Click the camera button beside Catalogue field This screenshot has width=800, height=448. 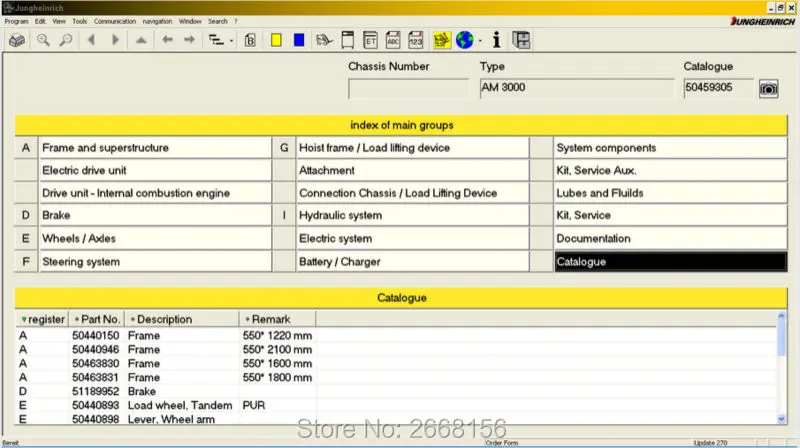768,89
